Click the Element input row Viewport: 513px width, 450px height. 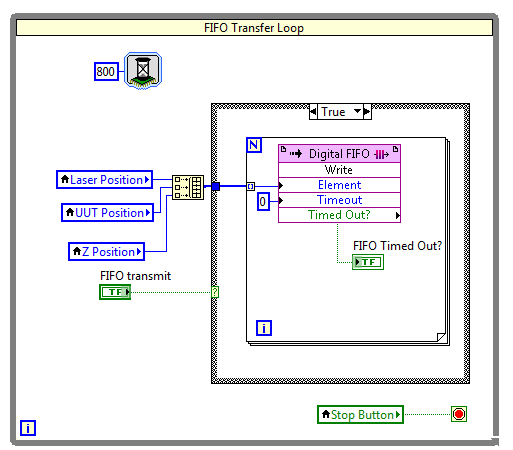pyautogui.click(x=339, y=185)
